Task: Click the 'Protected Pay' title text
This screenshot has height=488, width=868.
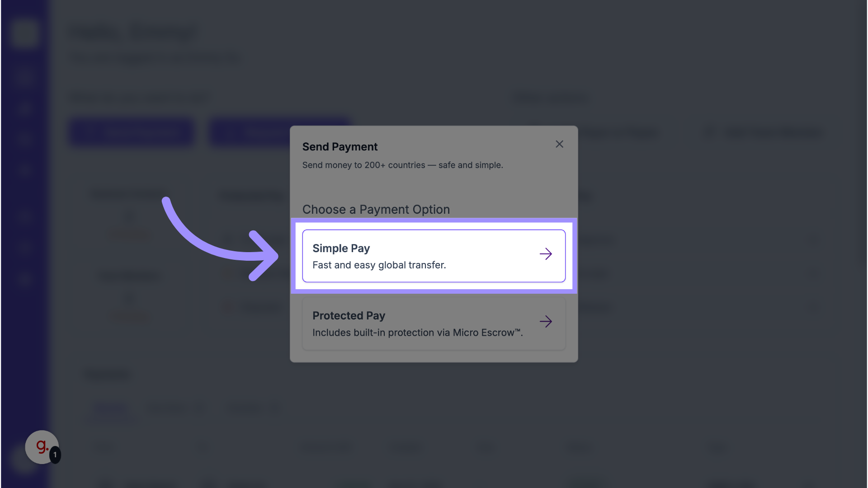Action: (x=349, y=316)
